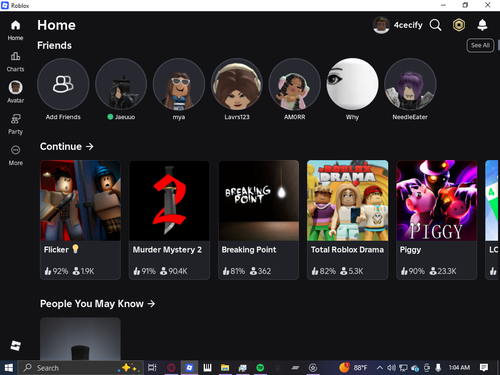Viewport: 500px width, 375px height.
Task: Click the Windows Start button
Action: 9,368
